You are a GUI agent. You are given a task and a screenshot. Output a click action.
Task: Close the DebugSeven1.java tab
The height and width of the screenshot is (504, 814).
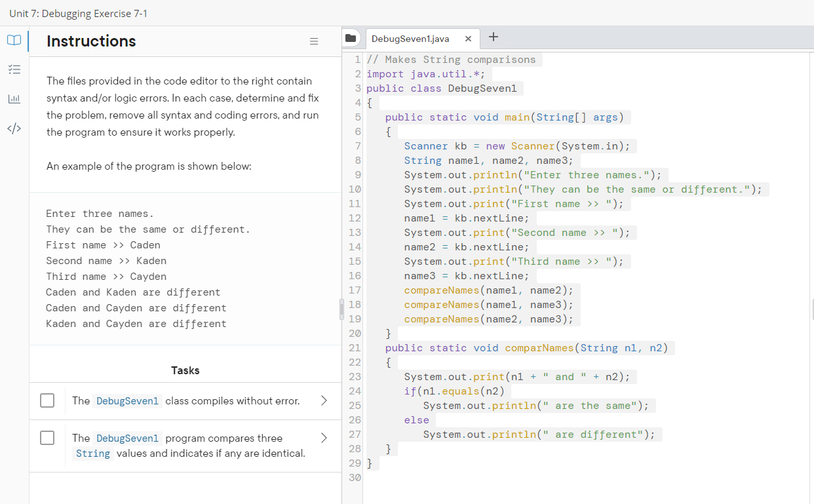click(x=468, y=39)
